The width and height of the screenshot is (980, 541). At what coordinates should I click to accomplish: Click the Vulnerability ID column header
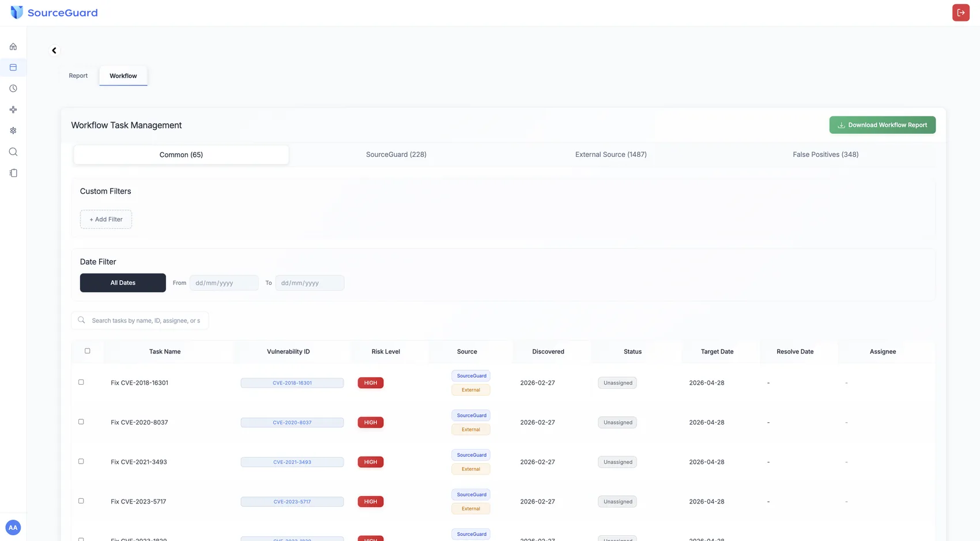(288, 352)
